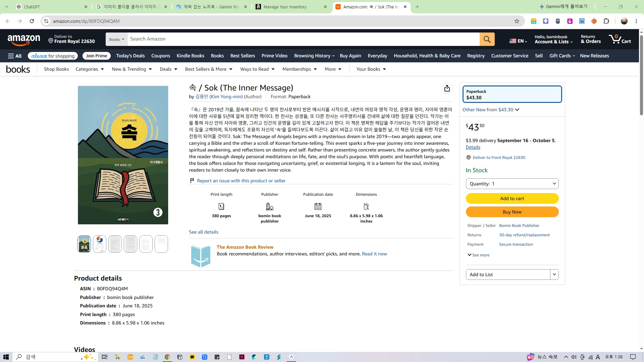Open KakaoTalk from the taskbar
Screen dimensions: 644x362
[x=192, y=357]
